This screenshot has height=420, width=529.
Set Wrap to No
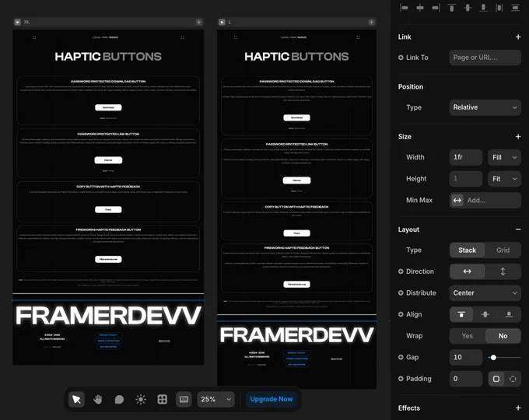pyautogui.click(x=503, y=336)
